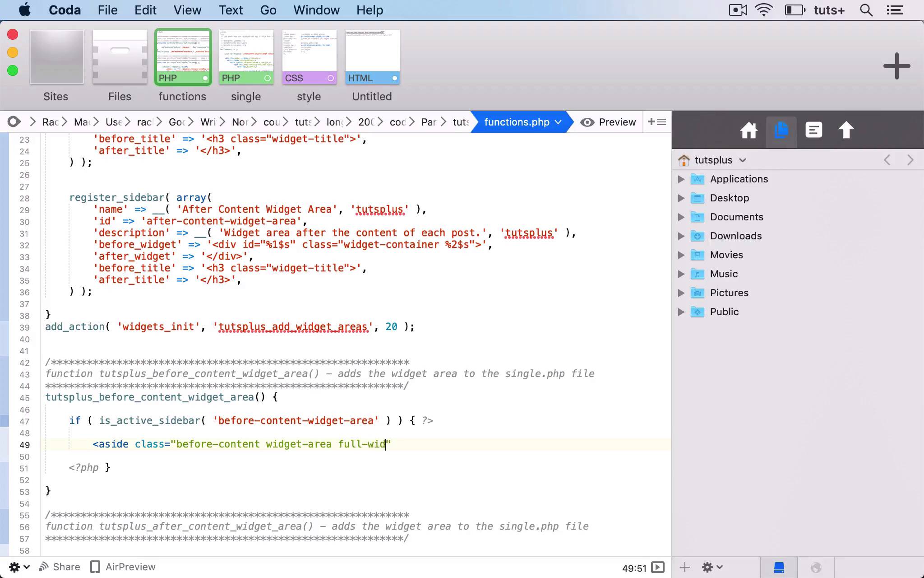
Task: Open Spotlight search from the menu bar
Action: [x=865, y=9]
